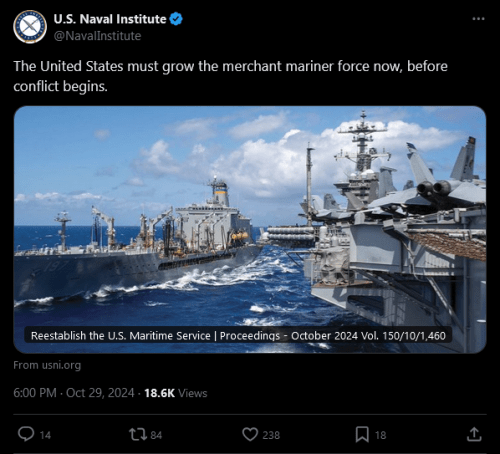Click the repost count 84
Screen dimensions: 500x454
tap(156, 435)
